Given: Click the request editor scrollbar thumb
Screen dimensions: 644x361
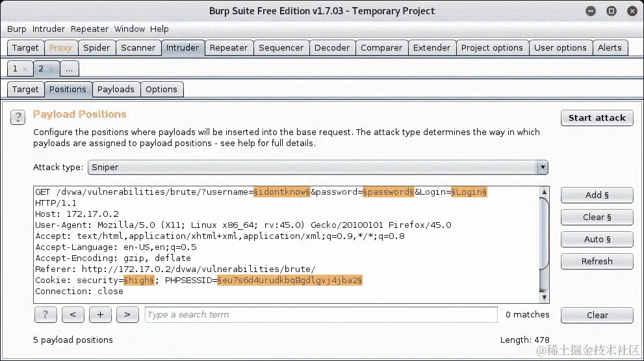Looking at the screenshot, I should (x=544, y=234).
